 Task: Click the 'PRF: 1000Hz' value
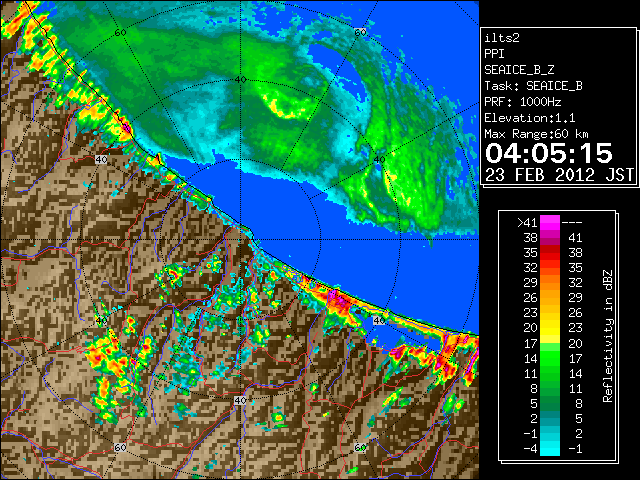523,102
